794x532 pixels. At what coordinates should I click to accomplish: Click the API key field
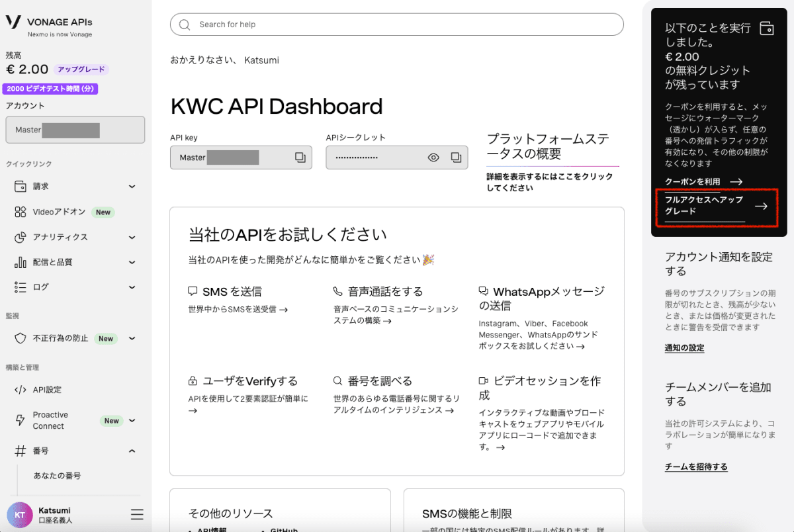click(241, 157)
